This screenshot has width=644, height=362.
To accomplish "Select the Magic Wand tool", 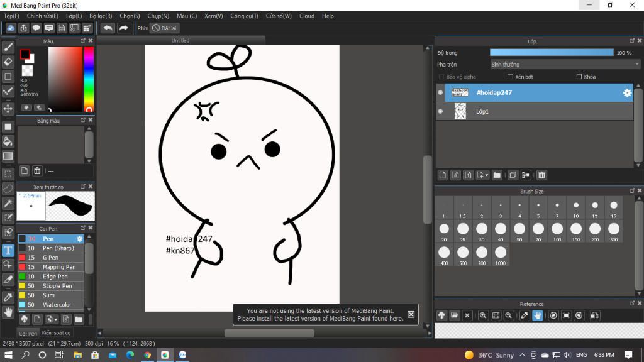I will (8, 203).
